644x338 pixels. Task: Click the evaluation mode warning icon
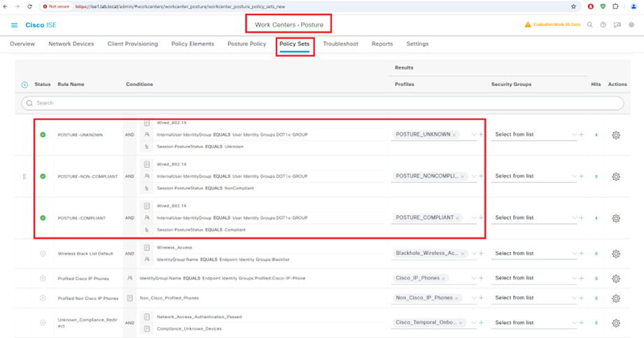click(528, 24)
